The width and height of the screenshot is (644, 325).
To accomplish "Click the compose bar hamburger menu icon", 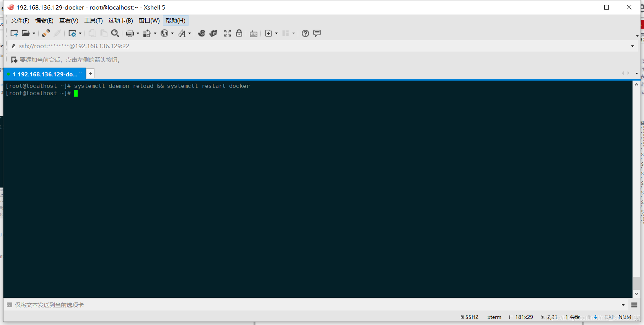I will (634, 305).
